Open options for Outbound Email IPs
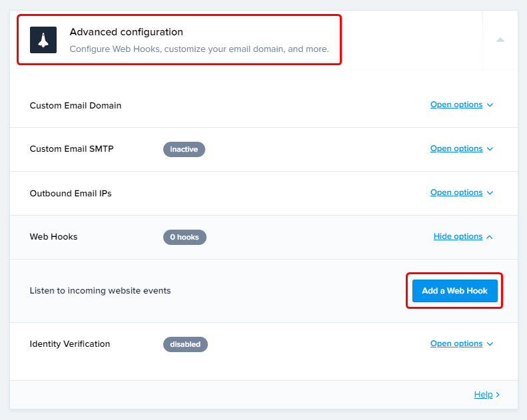The width and height of the screenshot is (527, 420). (x=456, y=193)
